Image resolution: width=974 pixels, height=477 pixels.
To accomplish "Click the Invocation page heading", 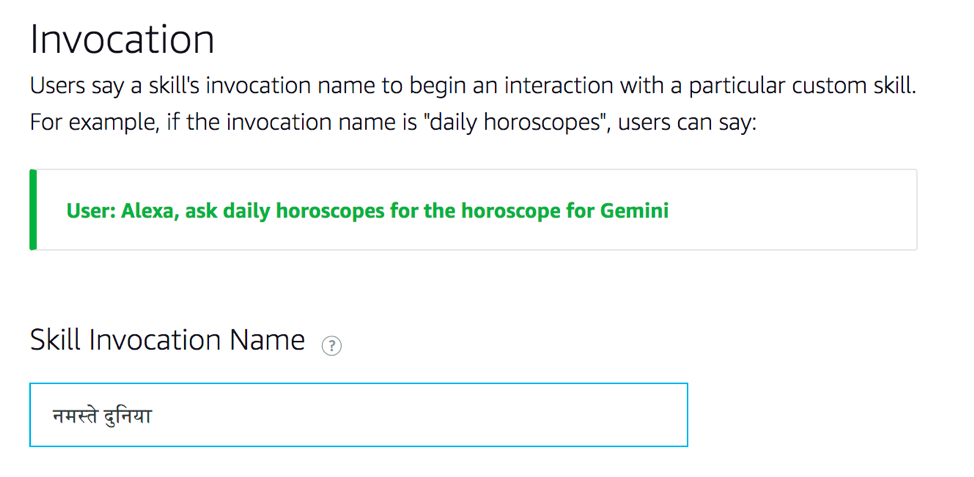I will (x=122, y=39).
